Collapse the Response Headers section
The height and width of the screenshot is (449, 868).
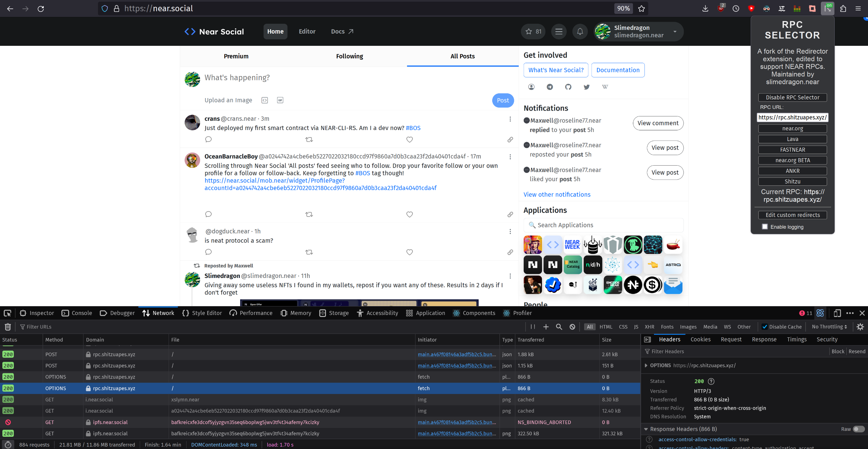pos(646,429)
